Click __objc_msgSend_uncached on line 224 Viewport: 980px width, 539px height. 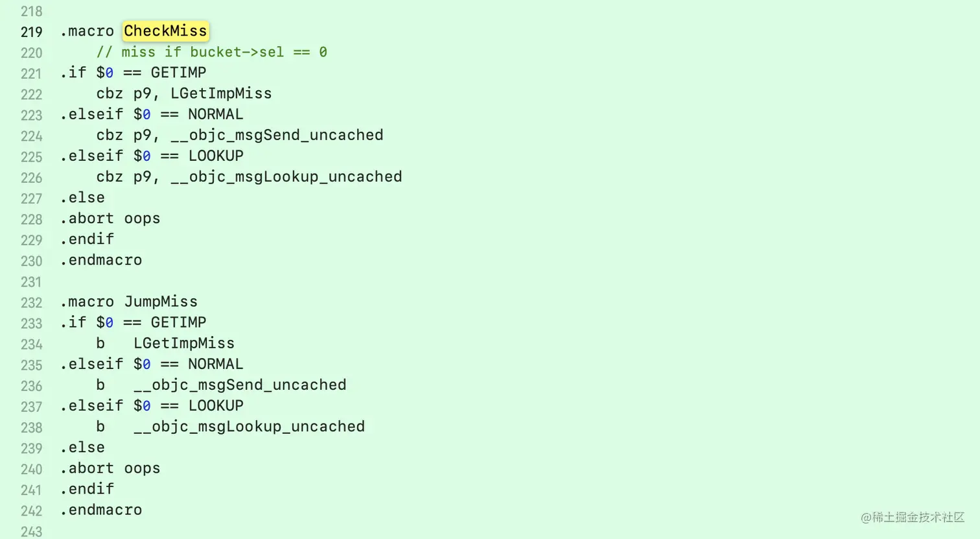pyautogui.click(x=277, y=135)
